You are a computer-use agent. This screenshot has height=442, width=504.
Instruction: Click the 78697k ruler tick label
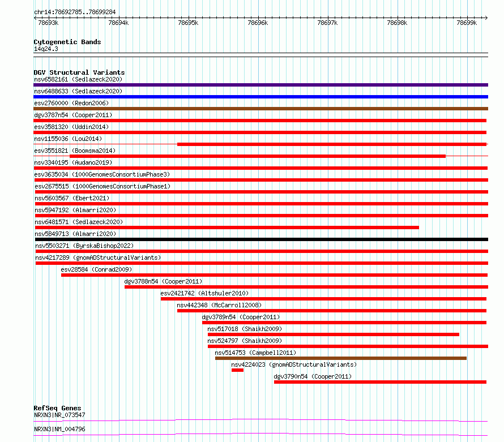pyautogui.click(x=327, y=23)
